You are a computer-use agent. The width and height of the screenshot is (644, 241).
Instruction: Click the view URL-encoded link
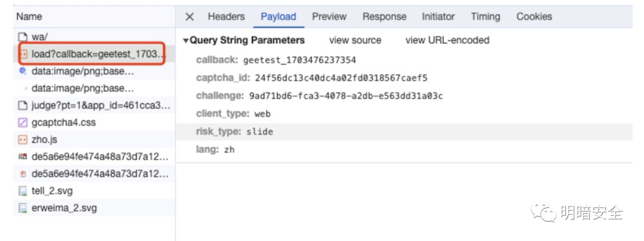[447, 41]
